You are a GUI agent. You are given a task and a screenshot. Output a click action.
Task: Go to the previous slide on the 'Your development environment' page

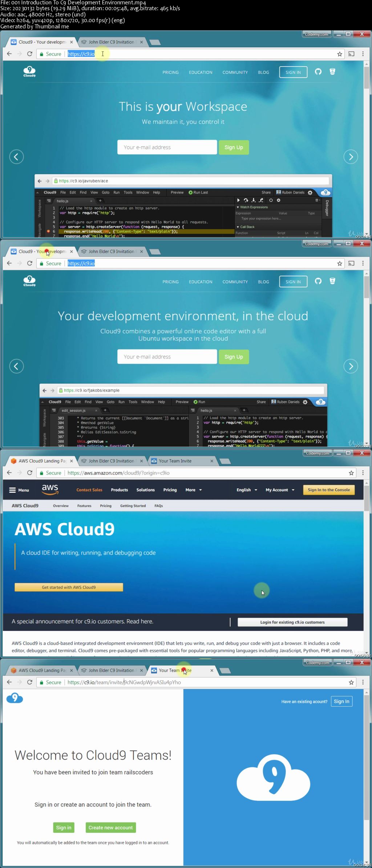pyautogui.click(x=16, y=366)
